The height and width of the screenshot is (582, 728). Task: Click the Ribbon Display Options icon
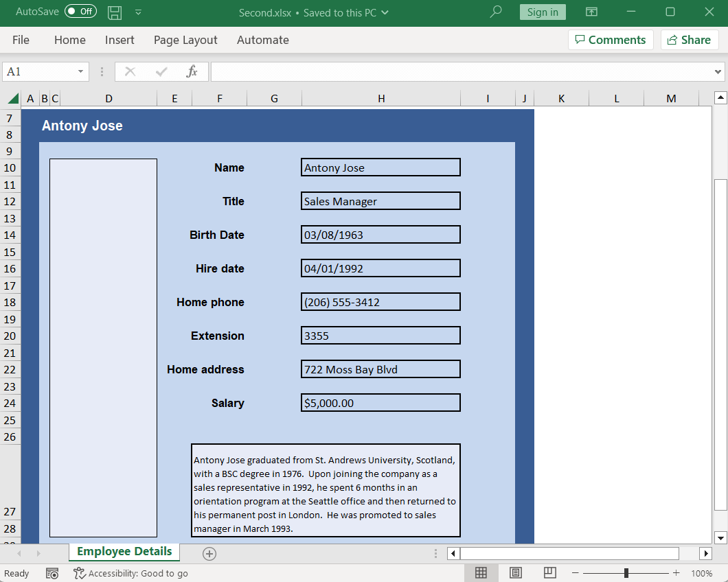[x=591, y=12]
